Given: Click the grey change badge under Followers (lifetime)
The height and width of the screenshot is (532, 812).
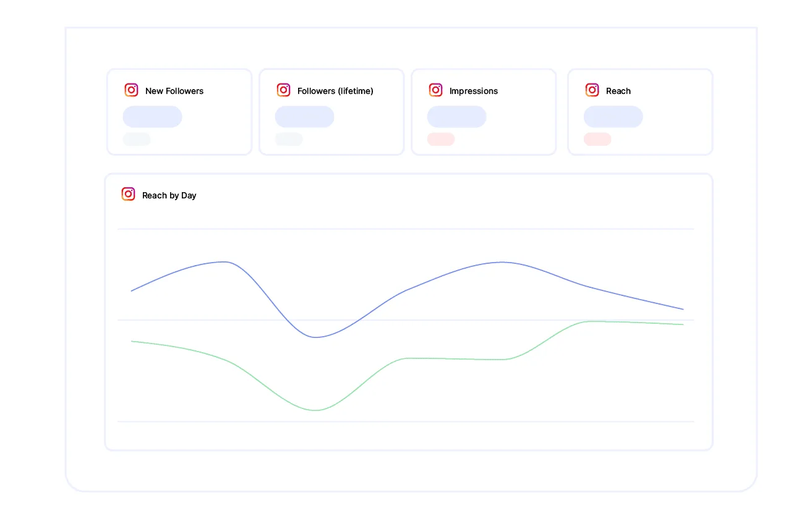Looking at the screenshot, I should (288, 139).
